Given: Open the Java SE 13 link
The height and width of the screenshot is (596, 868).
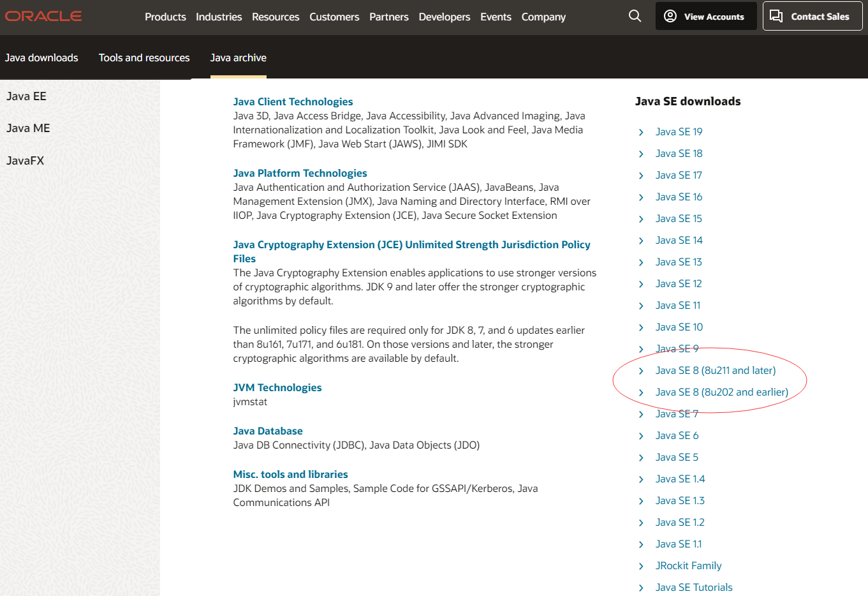Looking at the screenshot, I should [x=679, y=262].
